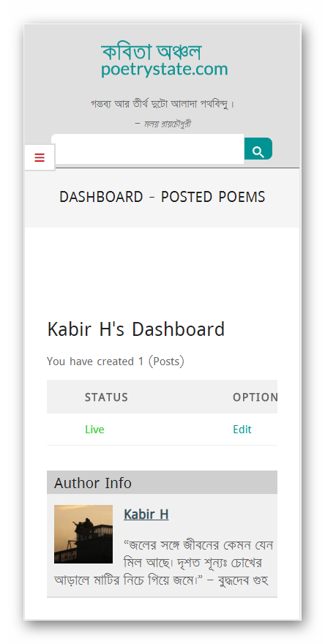Focus the site search text field
Image resolution: width=325 pixels, height=644 pixels.
(x=148, y=149)
